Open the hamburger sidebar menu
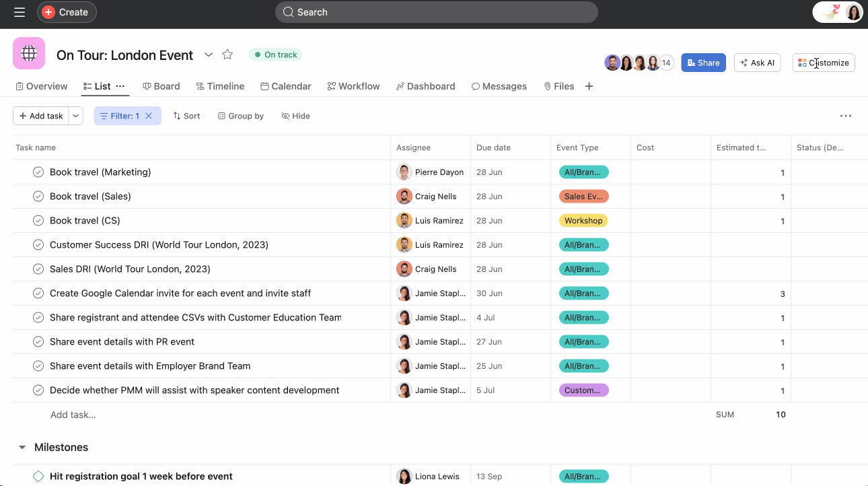Image resolution: width=868 pixels, height=486 pixels. coord(20,12)
